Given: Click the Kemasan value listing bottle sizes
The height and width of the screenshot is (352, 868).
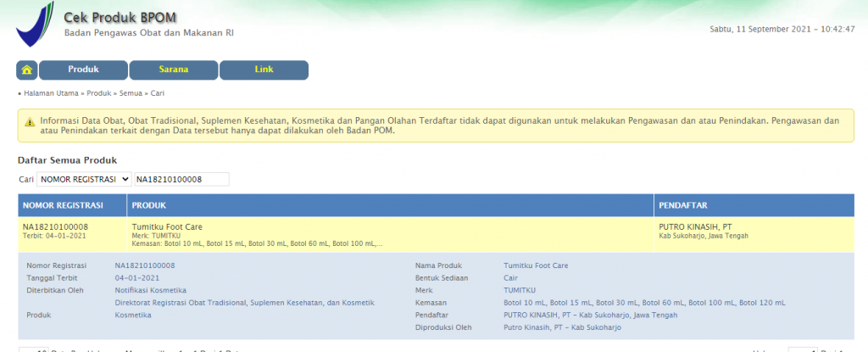Looking at the screenshot, I should (644, 303).
